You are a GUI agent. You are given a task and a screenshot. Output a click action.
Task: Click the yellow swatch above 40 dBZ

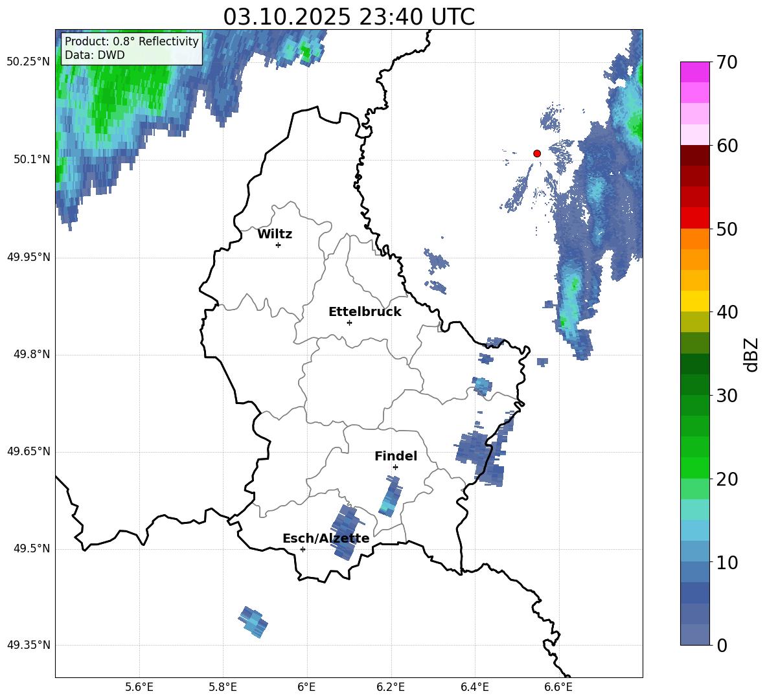pos(694,301)
